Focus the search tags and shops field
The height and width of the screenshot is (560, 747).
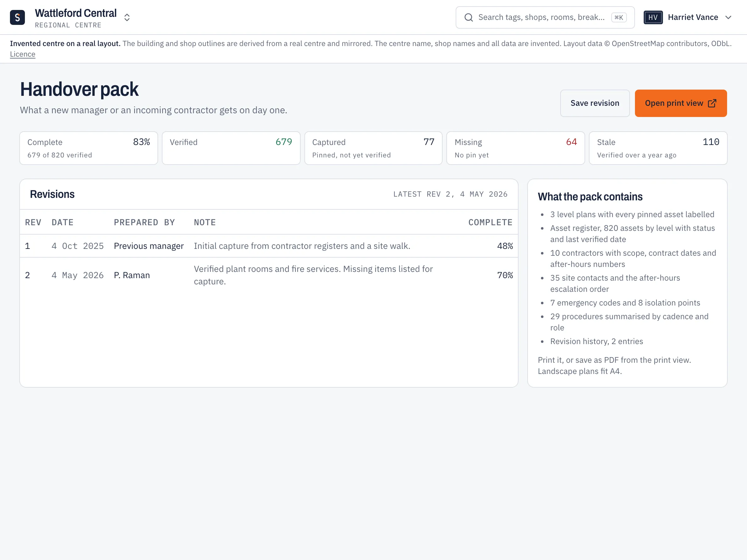pyautogui.click(x=545, y=17)
